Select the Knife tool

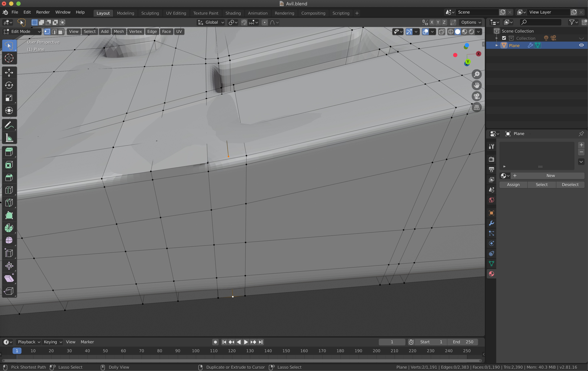coord(9,203)
